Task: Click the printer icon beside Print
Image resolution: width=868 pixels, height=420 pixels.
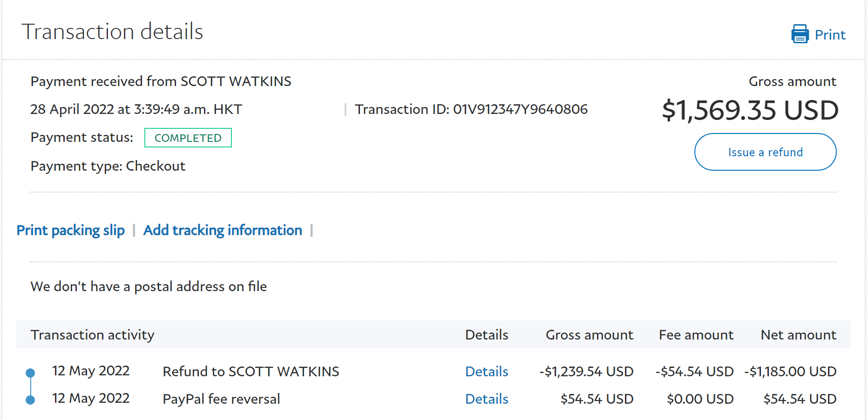Action: (800, 34)
